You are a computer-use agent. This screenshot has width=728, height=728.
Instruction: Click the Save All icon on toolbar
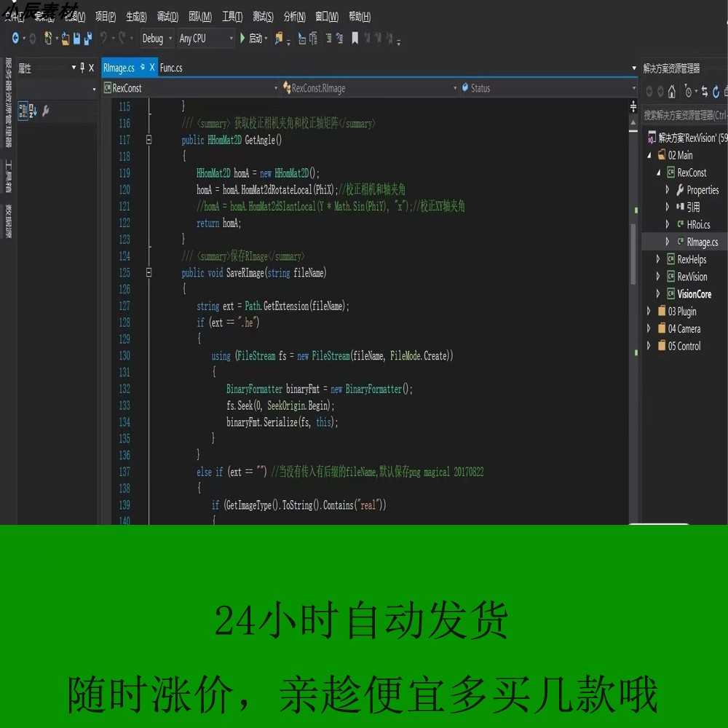tap(87, 39)
